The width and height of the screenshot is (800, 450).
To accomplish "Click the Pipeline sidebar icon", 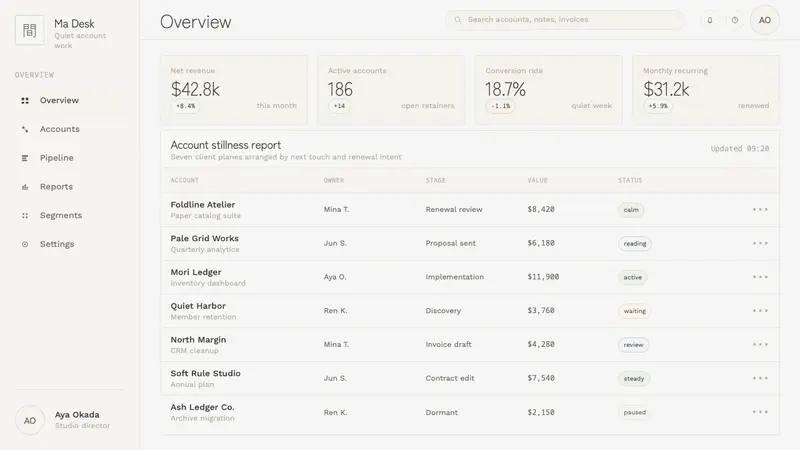I will click(25, 158).
